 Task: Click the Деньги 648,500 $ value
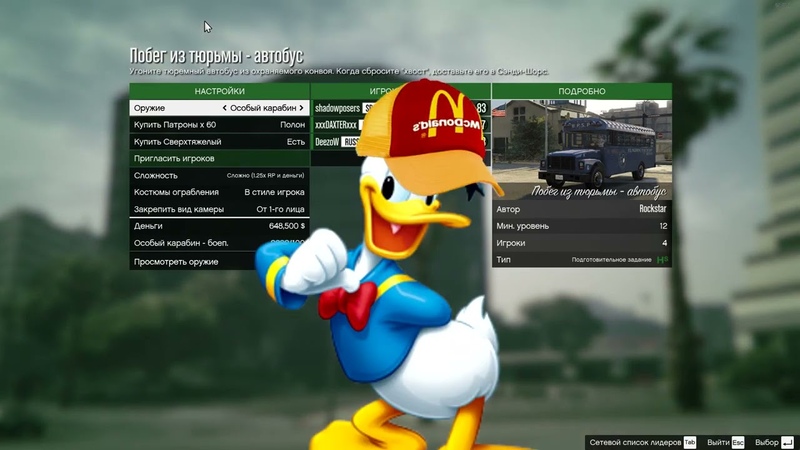pos(287,226)
